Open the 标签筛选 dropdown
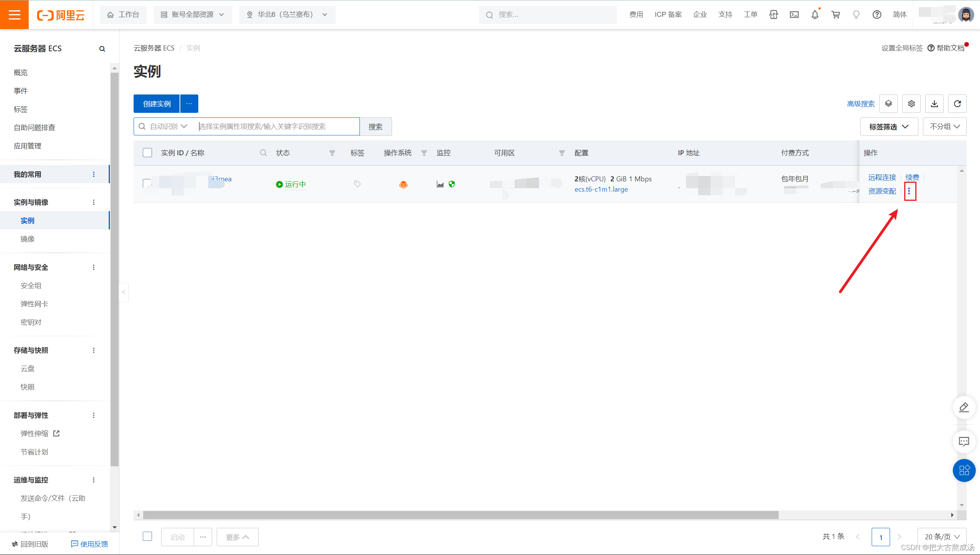Screen dimensions: 980x555 [889, 127]
